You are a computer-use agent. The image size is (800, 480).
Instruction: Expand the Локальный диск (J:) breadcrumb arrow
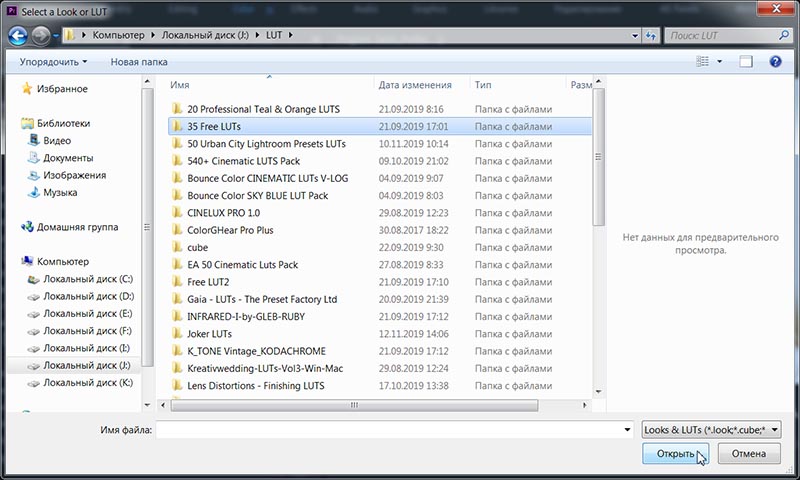(257, 35)
